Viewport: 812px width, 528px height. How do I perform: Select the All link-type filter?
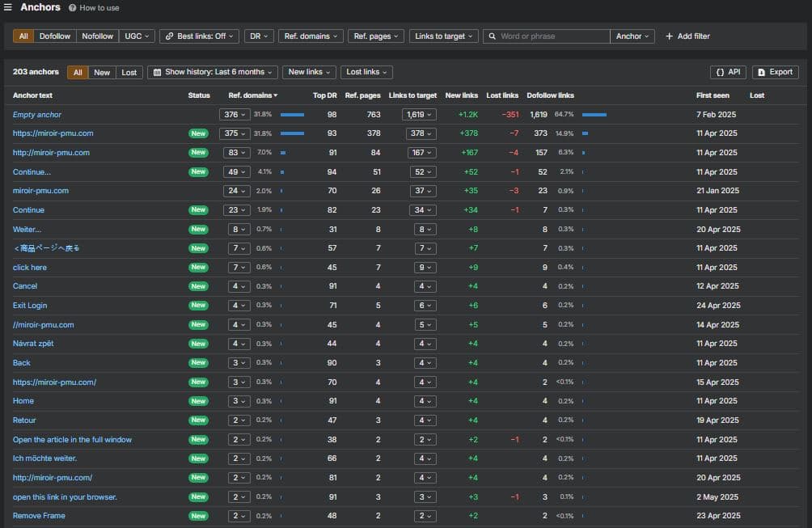point(23,36)
